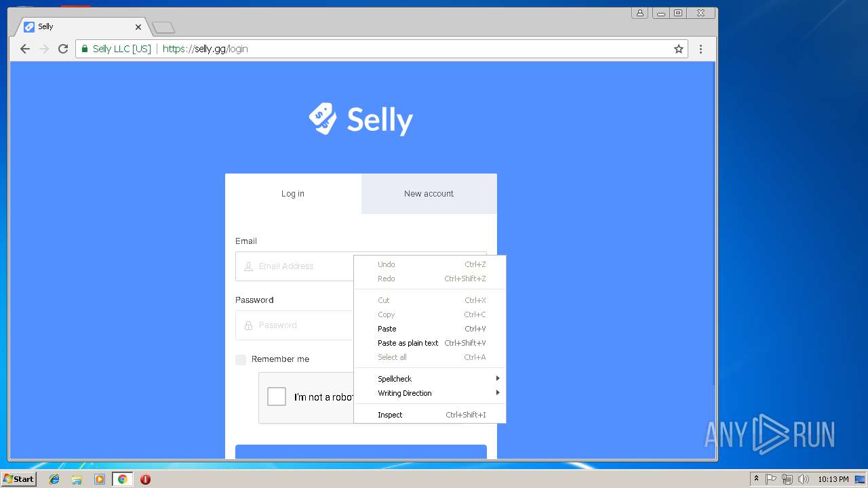Tick the Remember me checkbox

(x=241, y=360)
